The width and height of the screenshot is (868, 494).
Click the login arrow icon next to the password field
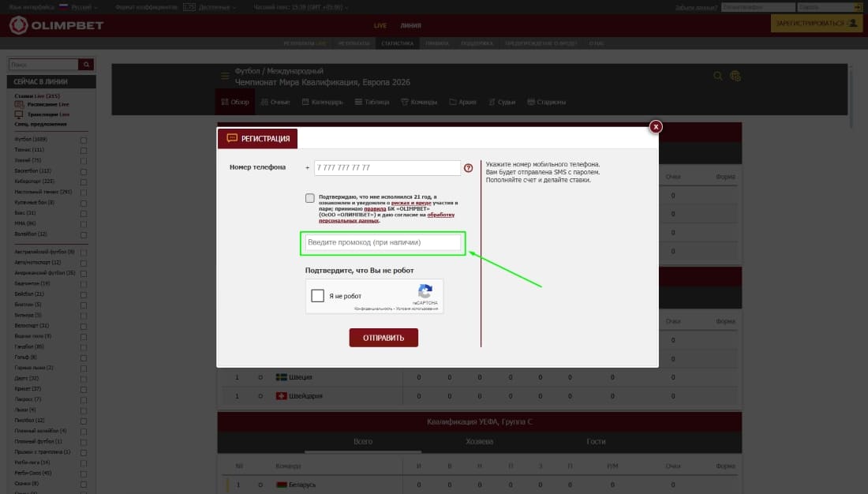858,7
